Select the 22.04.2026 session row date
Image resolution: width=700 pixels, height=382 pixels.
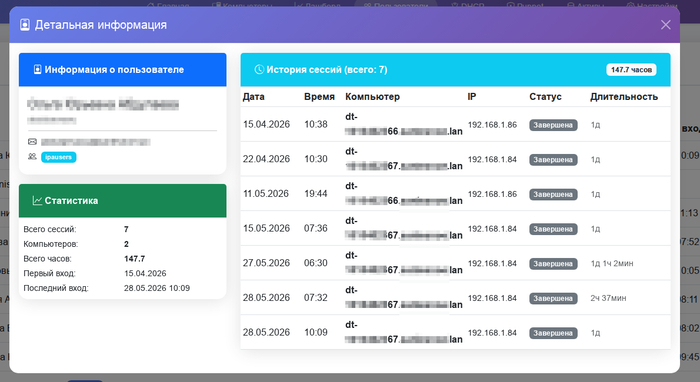pos(266,159)
